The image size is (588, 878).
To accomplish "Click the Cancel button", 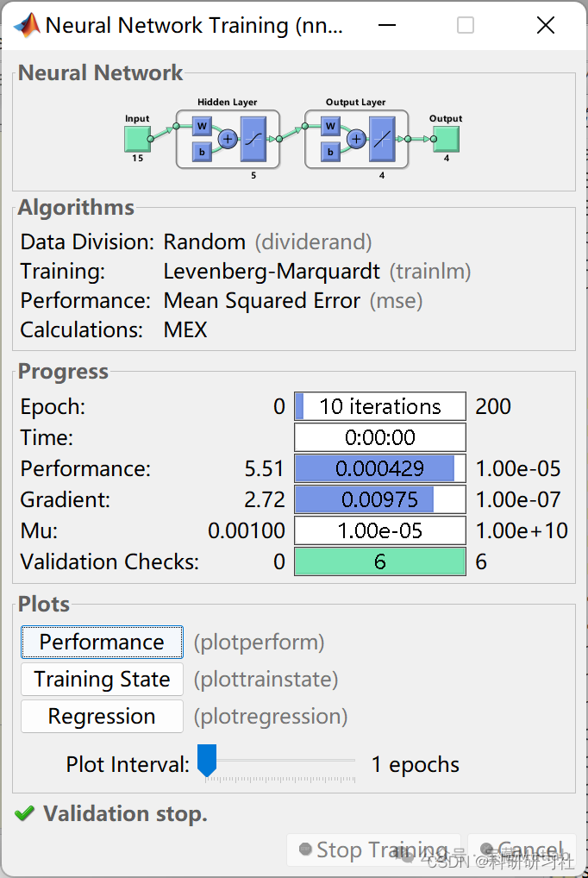I will coord(522,850).
